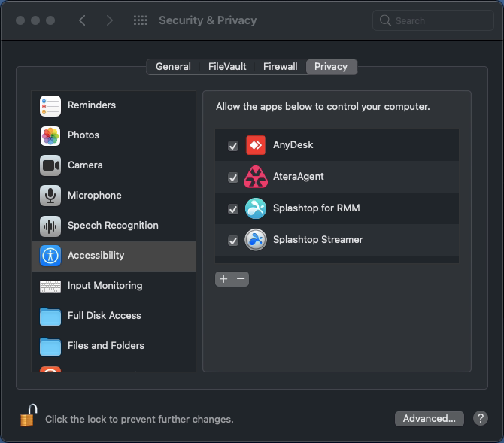Switch to the General tab
504x443 pixels.
(x=173, y=66)
